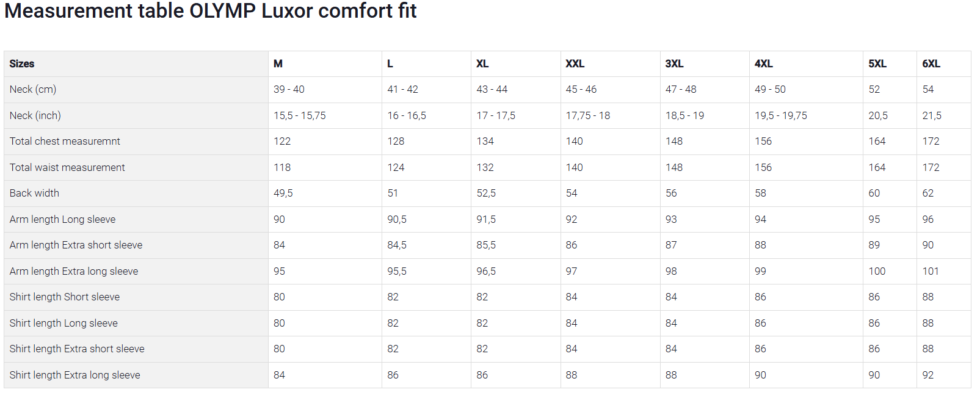Select the '15,5 - 15,75' neck inch cell
Image resolution: width=980 pixels, height=395 pixels.
(x=299, y=115)
